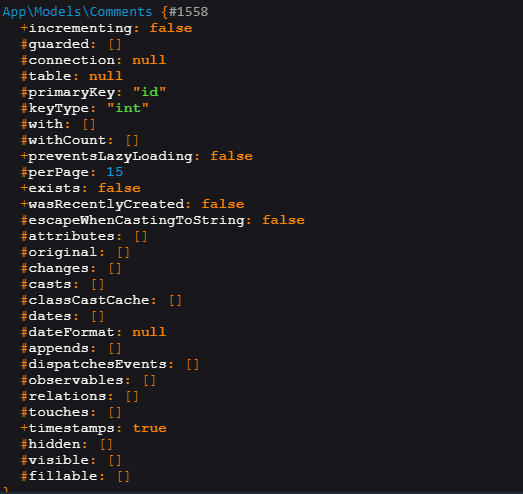Expand the touches array brackets

(x=115, y=412)
